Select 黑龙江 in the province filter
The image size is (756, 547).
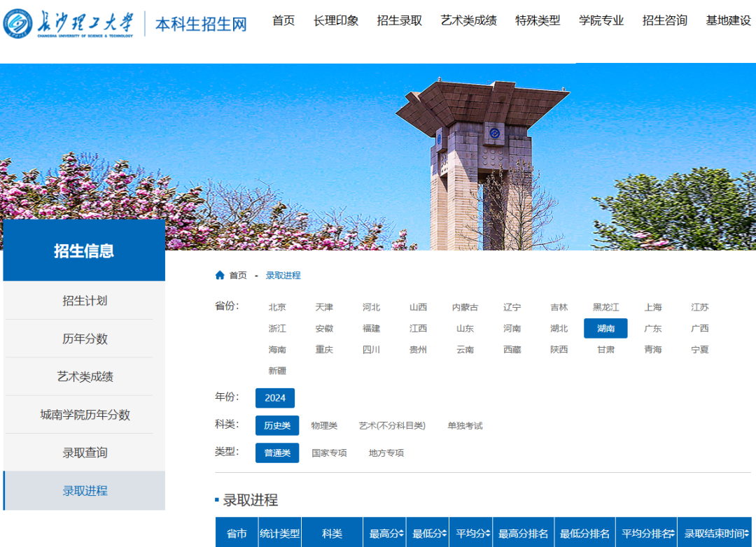pyautogui.click(x=605, y=307)
